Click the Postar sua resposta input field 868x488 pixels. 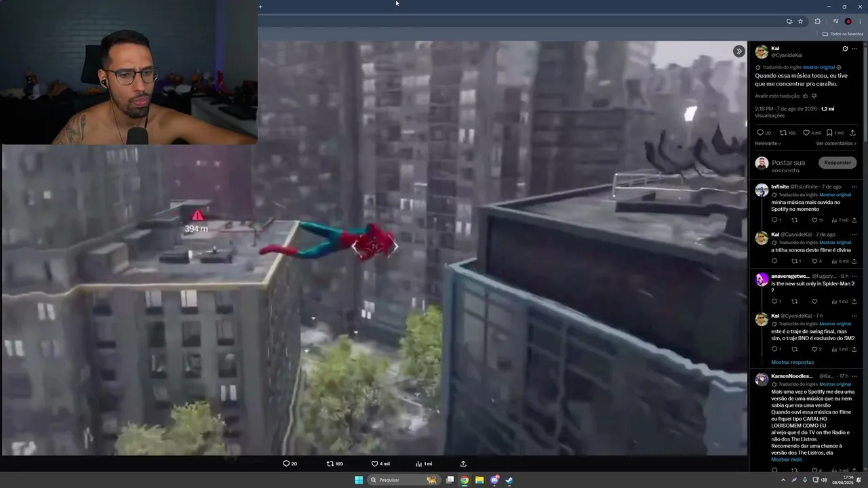788,166
